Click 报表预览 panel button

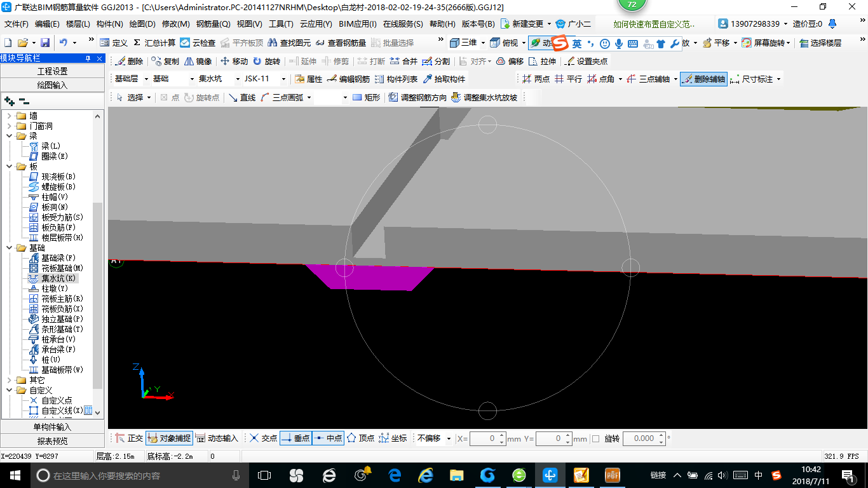(x=52, y=440)
